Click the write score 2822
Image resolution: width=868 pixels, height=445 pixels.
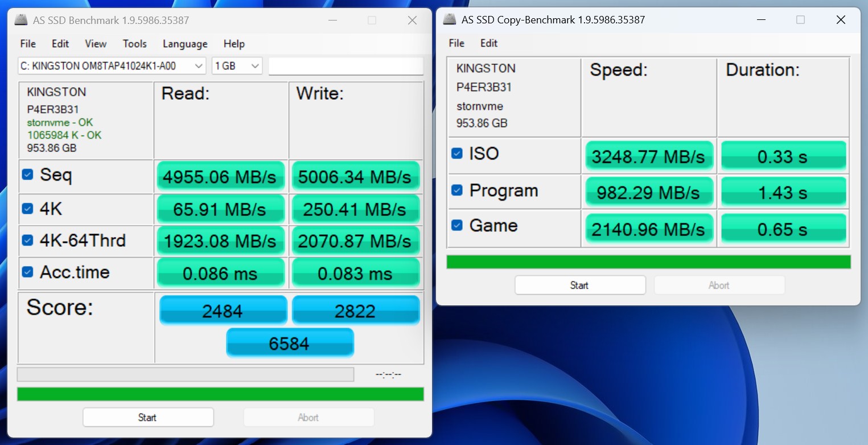point(356,311)
